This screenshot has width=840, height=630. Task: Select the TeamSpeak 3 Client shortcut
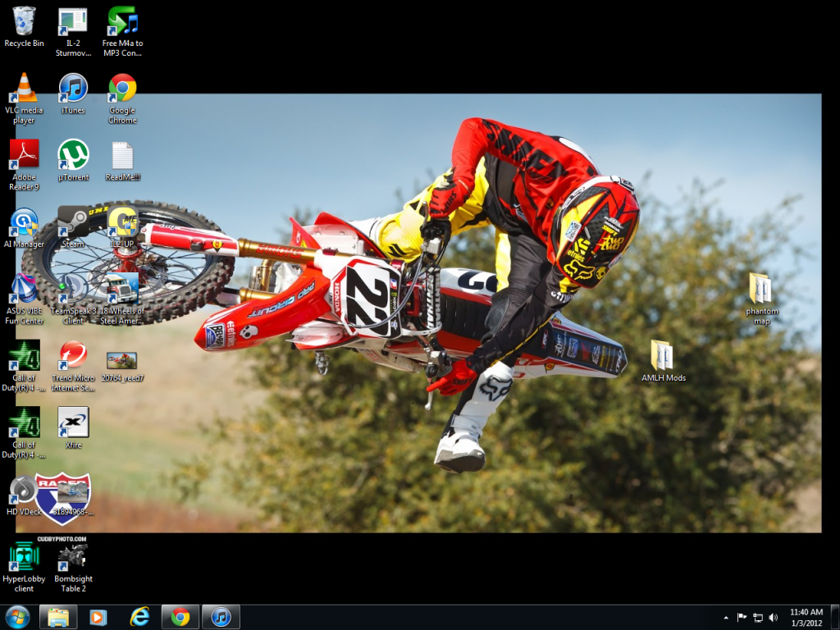pos(73,290)
